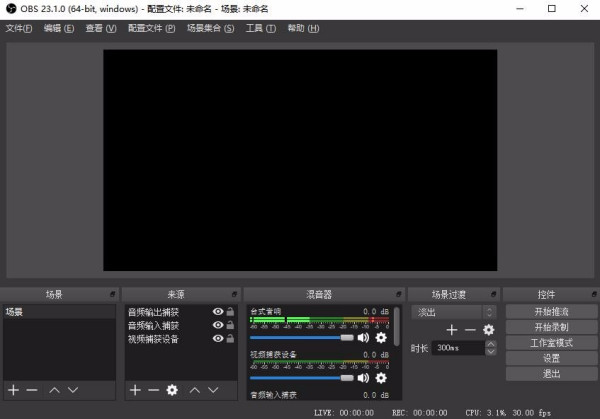This screenshot has height=419, width=600.
Task: Open the 帮助(H) menu
Action: [x=303, y=28]
